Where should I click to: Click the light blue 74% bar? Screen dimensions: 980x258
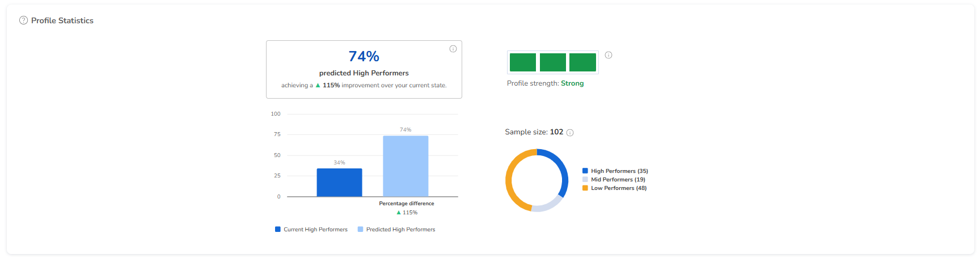pyautogui.click(x=405, y=166)
